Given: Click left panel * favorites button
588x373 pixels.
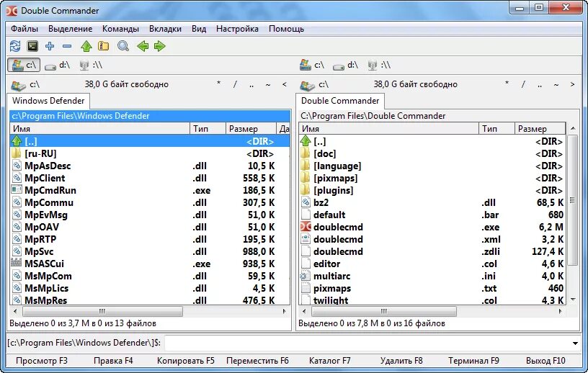Looking at the screenshot, I should [218, 84].
